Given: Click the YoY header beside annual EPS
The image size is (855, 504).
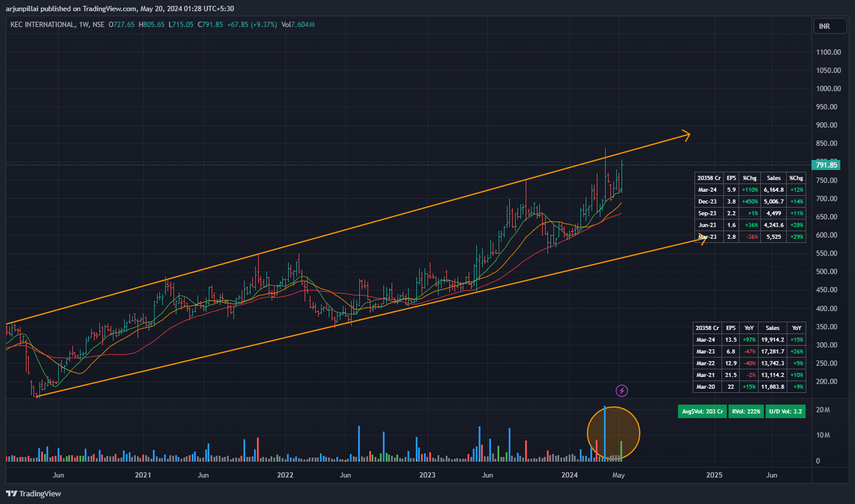Looking at the screenshot, I should pos(748,328).
